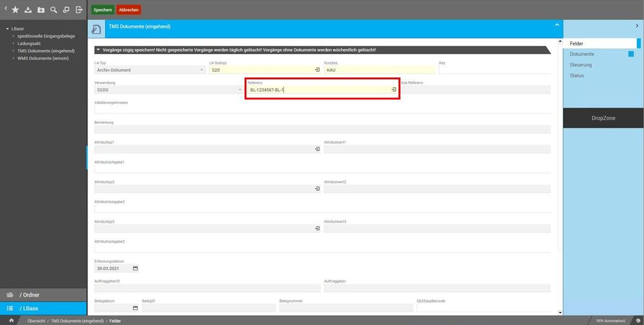
Task: Click the green Speichern button
Action: 102,10
